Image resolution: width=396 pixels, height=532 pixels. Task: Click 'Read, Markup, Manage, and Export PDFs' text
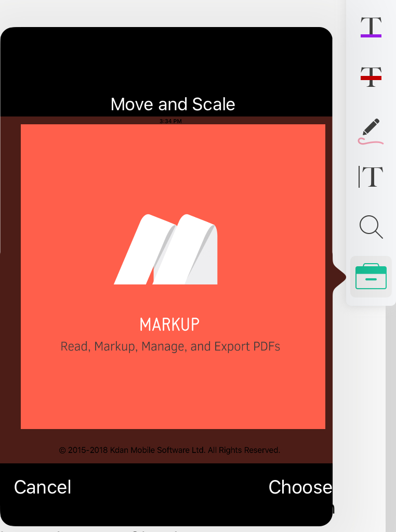coord(170,346)
